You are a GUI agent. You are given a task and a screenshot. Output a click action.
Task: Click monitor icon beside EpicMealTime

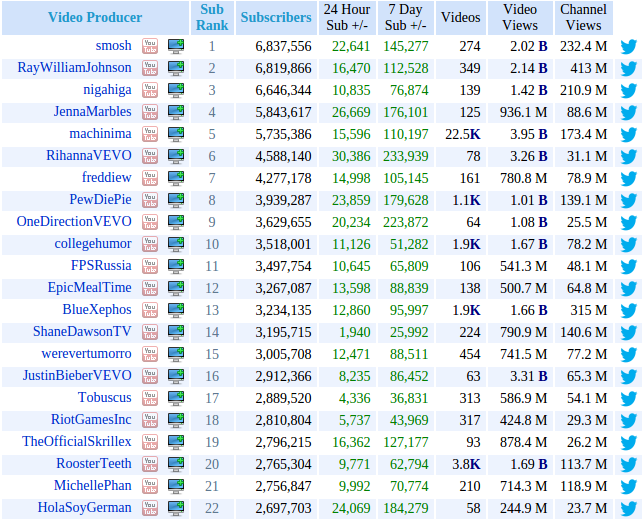(x=176, y=288)
